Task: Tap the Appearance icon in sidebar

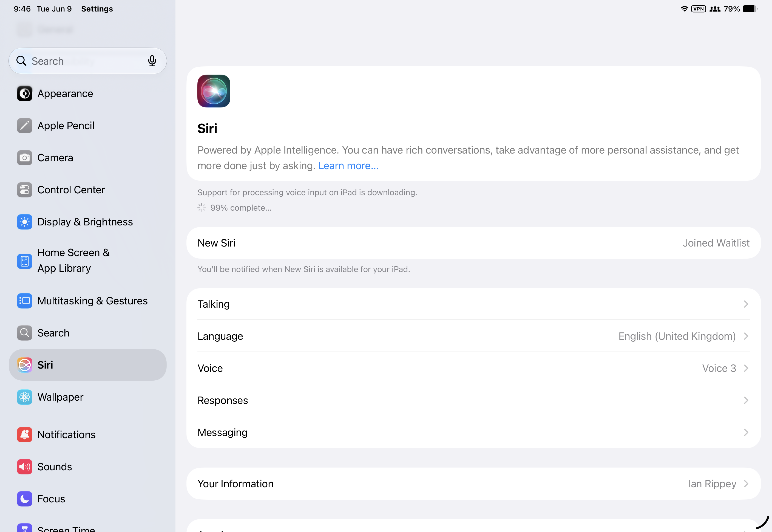Action: click(x=25, y=94)
